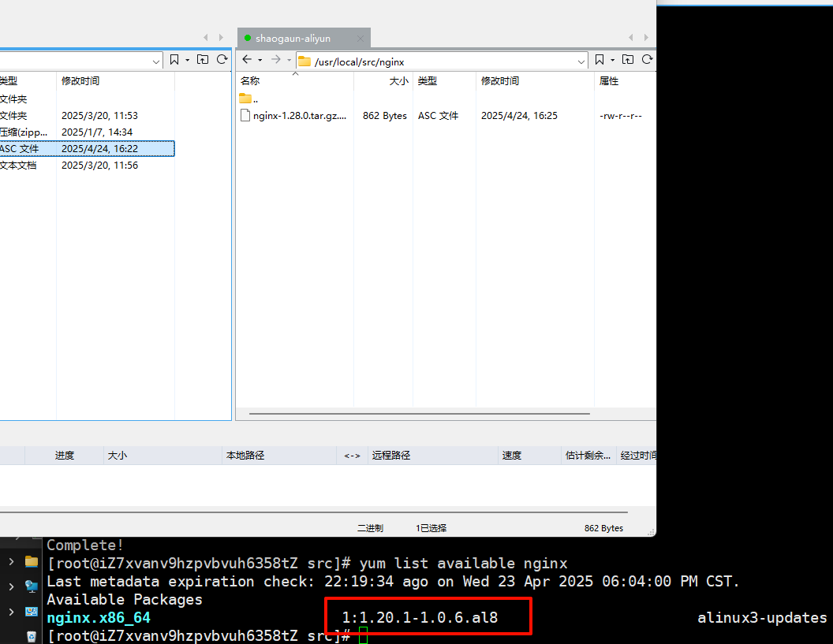The image size is (833, 644).
Task: Sort remote files by 名称 column
Action: click(x=295, y=80)
